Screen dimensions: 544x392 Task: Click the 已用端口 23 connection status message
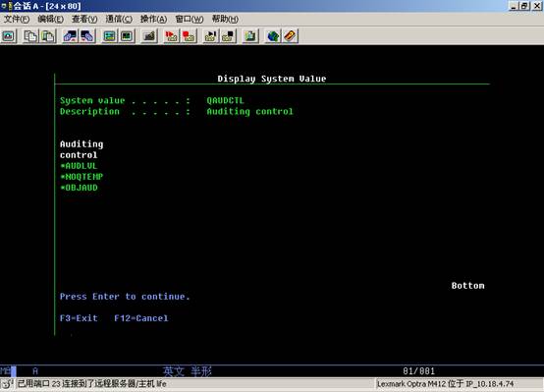[x=92, y=384]
